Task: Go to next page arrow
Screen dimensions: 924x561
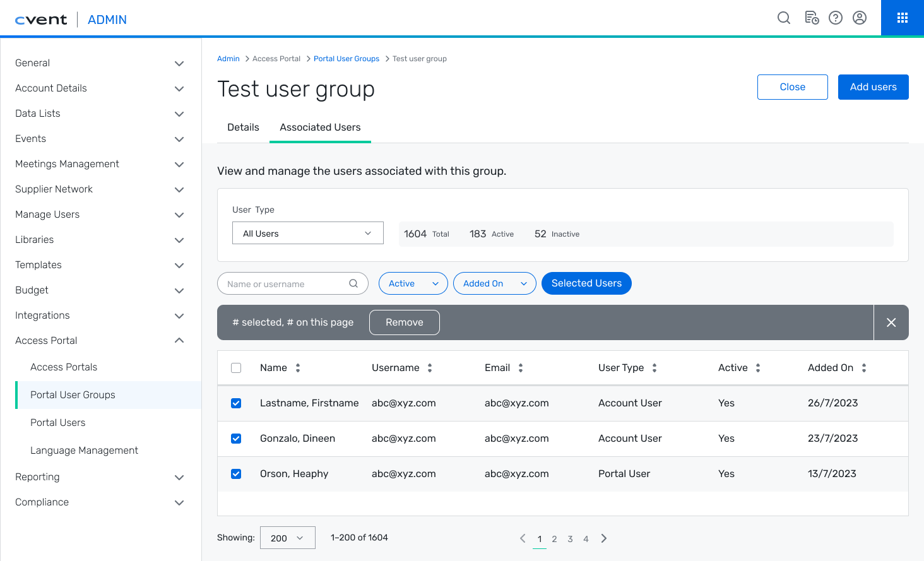Action: pos(604,538)
